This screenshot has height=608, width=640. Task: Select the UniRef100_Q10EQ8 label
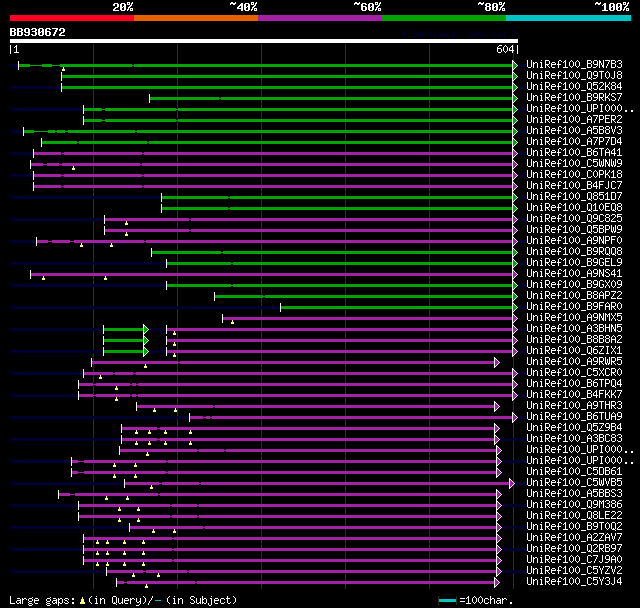click(574, 208)
